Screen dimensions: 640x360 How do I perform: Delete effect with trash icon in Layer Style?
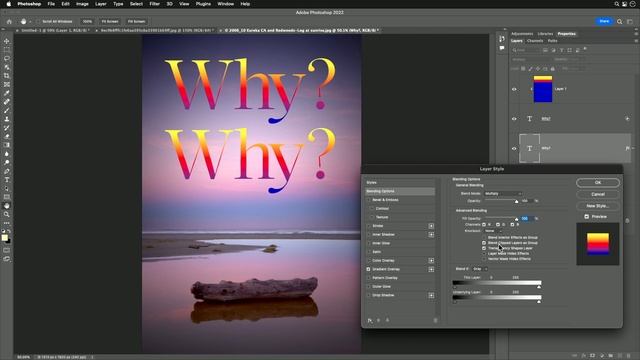(435, 320)
